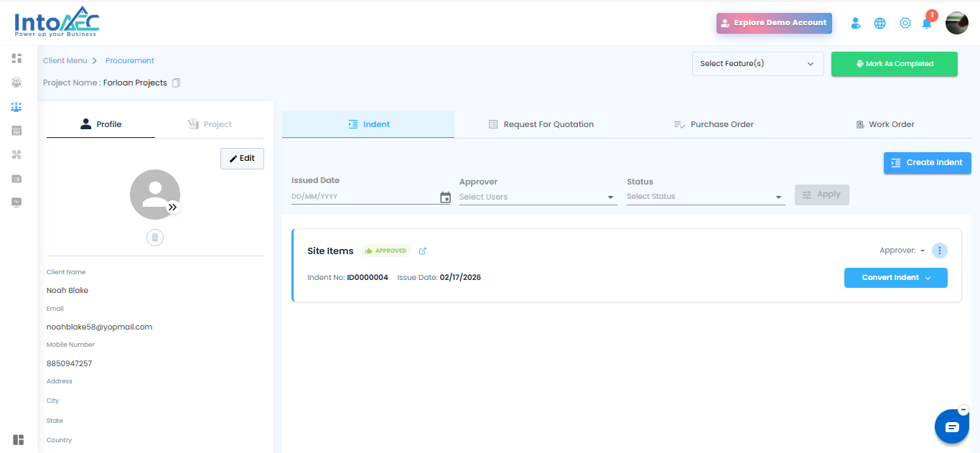Click indent number ID0000004
980x453 pixels.
(368, 277)
